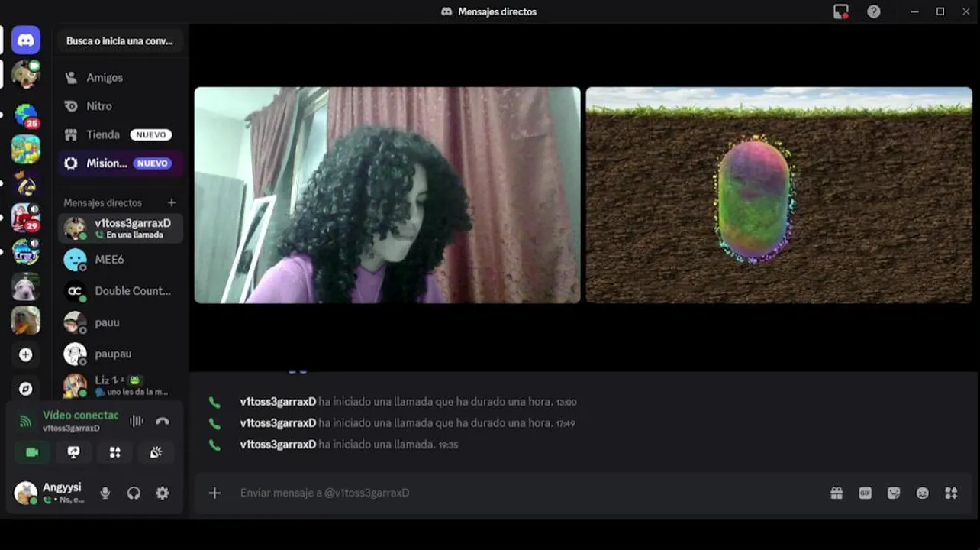Open the colorful blocks server icon

[x=26, y=149]
